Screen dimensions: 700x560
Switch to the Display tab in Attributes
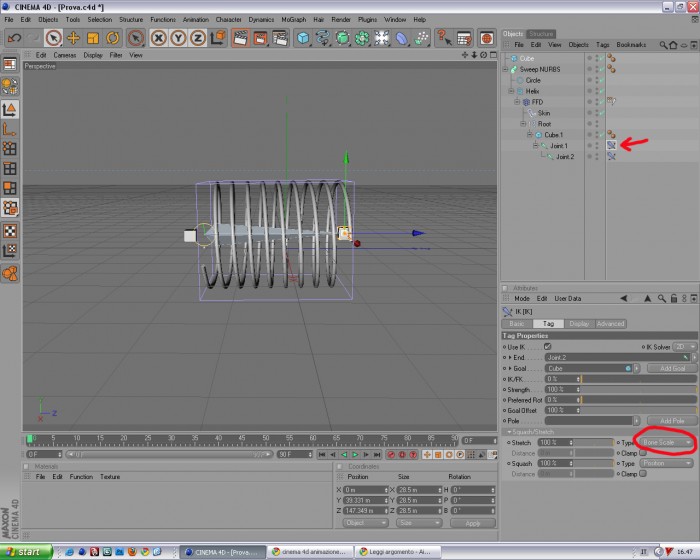579,324
